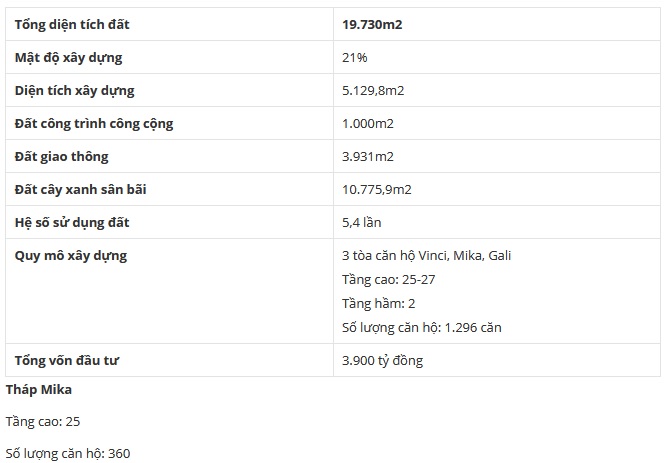
Task: Click the "Mật độ xây dựng" label
Action: coord(69,58)
